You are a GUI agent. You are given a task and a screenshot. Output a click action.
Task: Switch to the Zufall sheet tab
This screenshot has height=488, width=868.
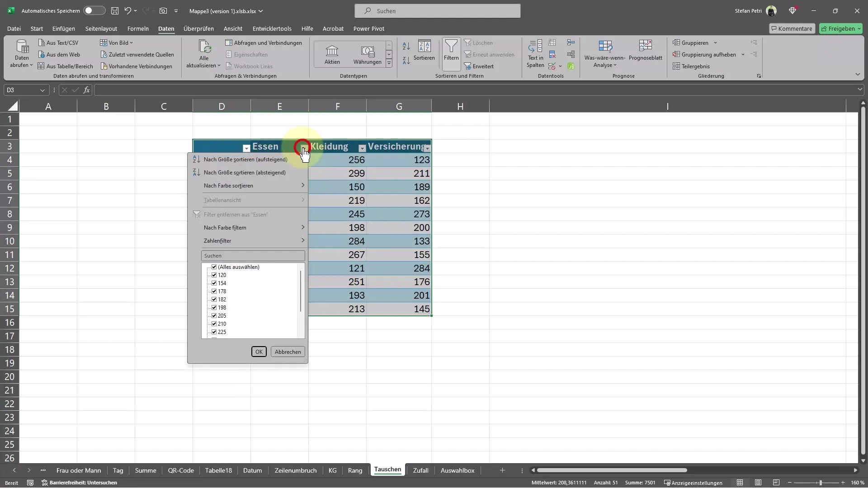[x=420, y=470]
